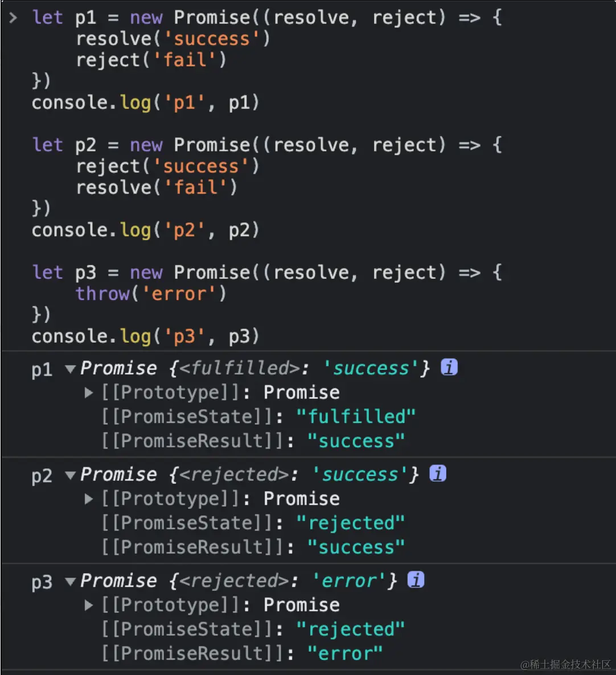
Task: Click p3's [[PromiseResult]] "error" value
Action: (x=345, y=653)
